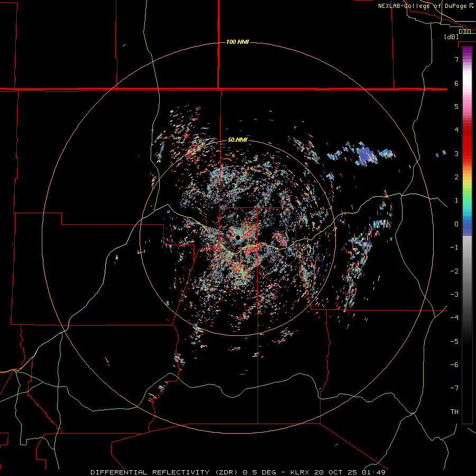Image resolution: width=476 pixels, height=476 pixels.
Task: Click the -5 dB scale label
Action: coord(454,341)
